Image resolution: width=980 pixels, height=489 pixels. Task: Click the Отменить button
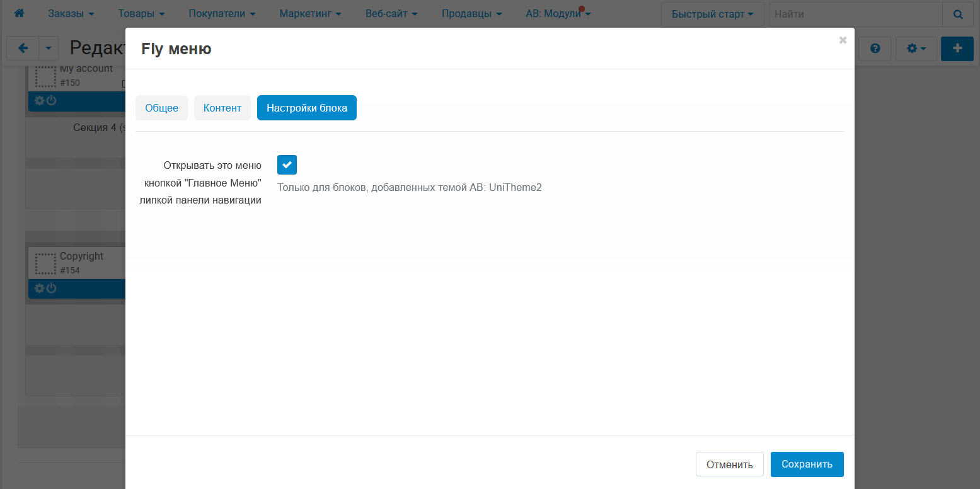coord(730,464)
